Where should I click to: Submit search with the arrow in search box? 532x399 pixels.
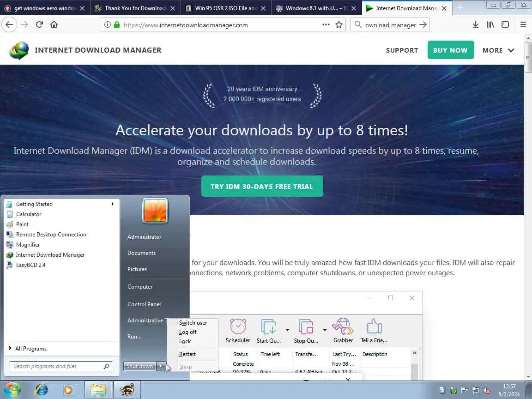tap(423, 24)
